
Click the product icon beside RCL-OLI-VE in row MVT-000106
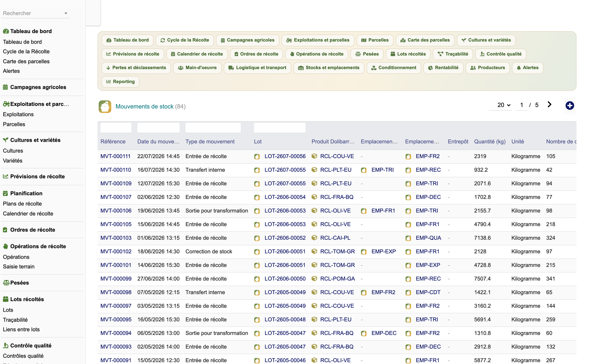pyautogui.click(x=314, y=211)
